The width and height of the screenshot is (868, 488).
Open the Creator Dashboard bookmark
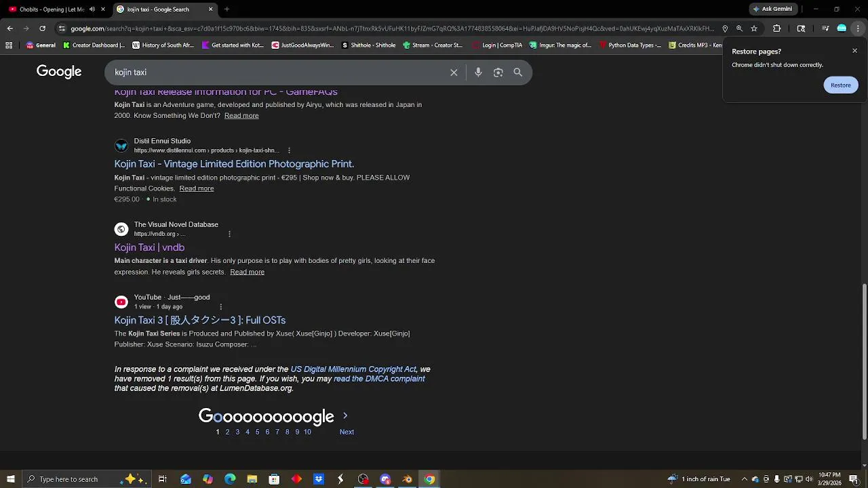tap(94, 45)
